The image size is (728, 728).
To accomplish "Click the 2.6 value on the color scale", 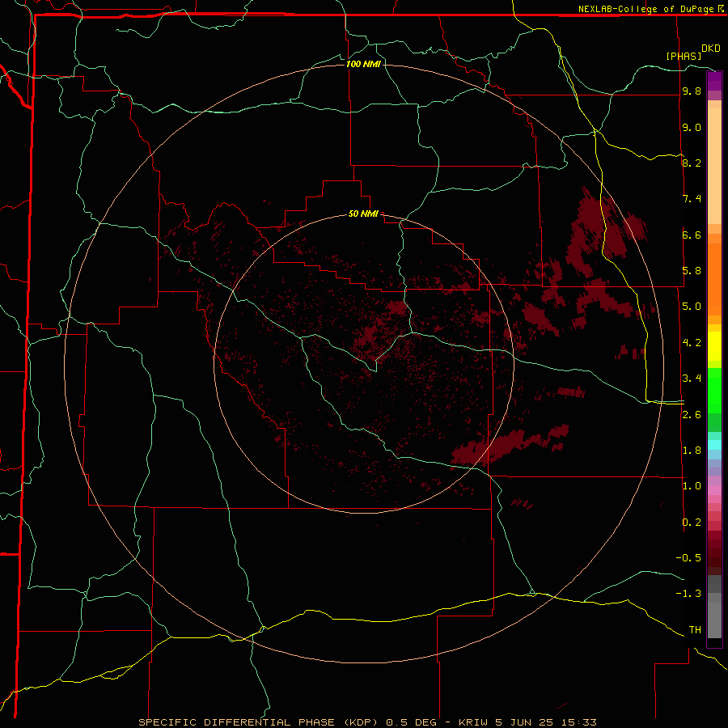I will [x=692, y=415].
